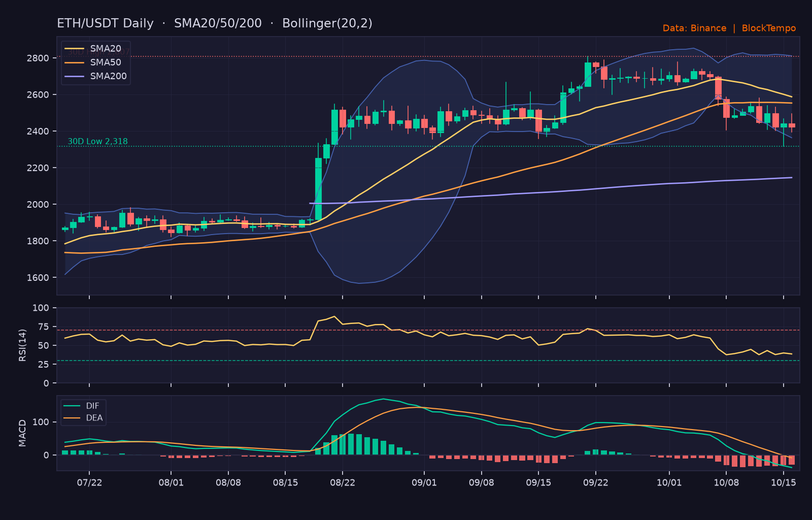Click the 2000 price axis label
The width and height of the screenshot is (812, 520).
(38, 205)
